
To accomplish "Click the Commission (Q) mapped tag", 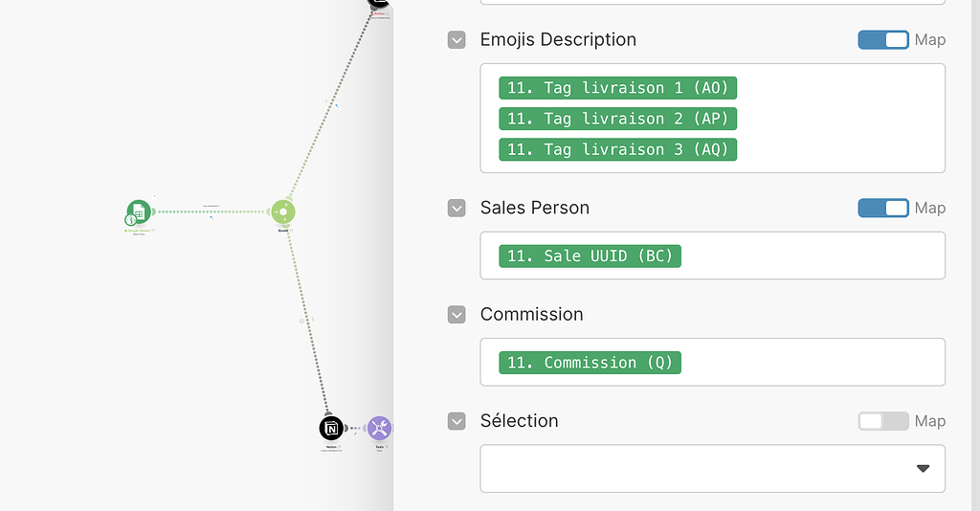I will click(590, 363).
